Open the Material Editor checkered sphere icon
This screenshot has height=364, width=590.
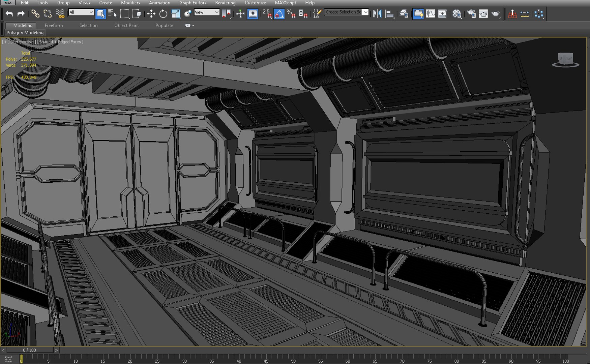click(x=457, y=14)
